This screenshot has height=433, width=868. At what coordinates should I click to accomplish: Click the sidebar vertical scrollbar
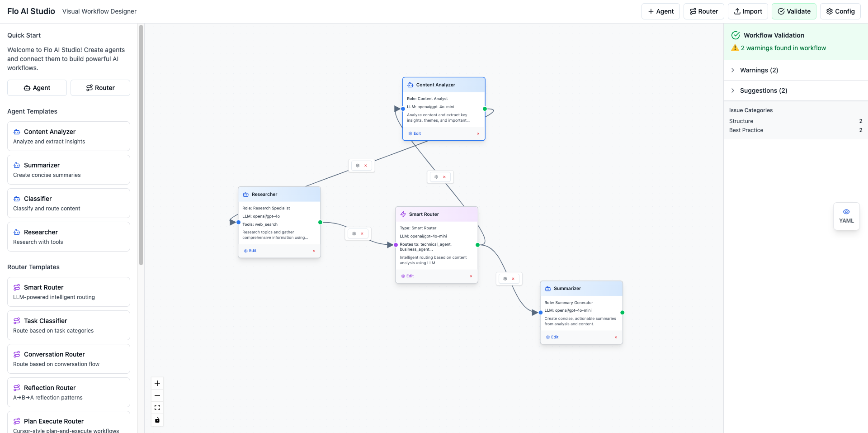click(x=141, y=145)
